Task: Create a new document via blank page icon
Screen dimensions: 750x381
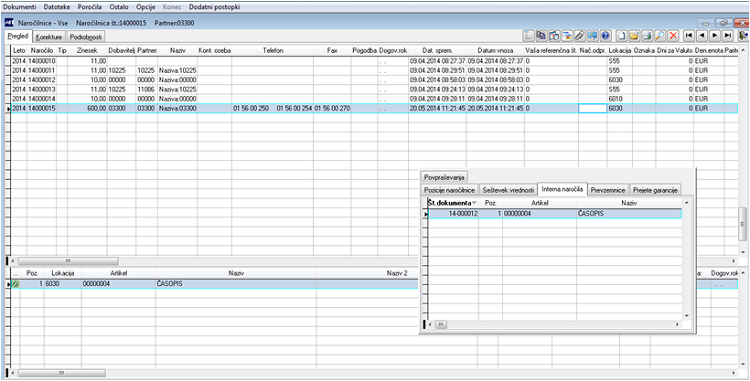Action: (x=621, y=35)
